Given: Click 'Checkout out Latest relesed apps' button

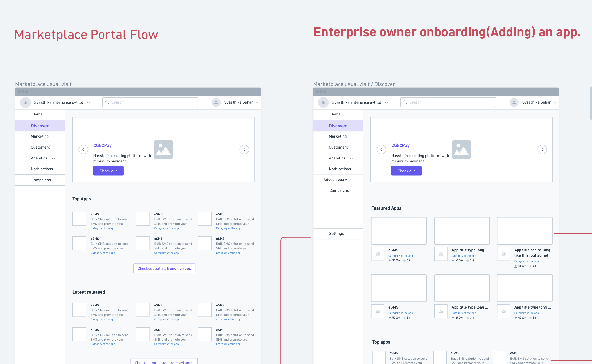Looking at the screenshot, I should (164, 361).
